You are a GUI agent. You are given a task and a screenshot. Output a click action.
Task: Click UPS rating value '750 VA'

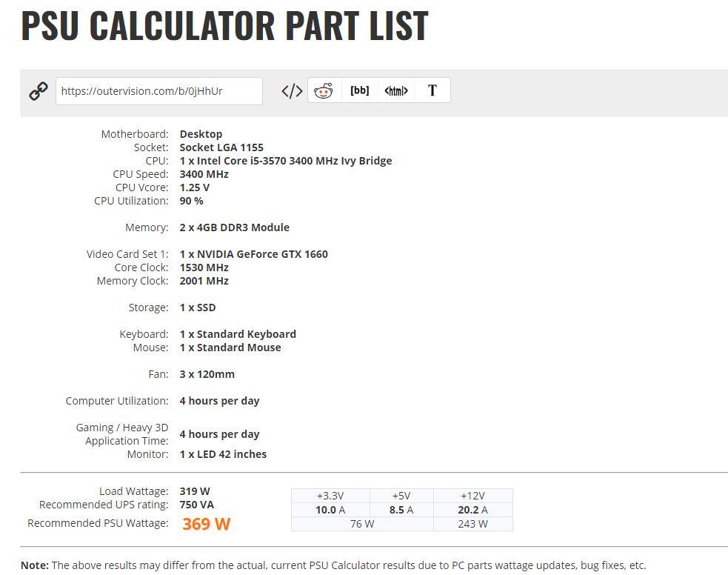(x=197, y=505)
